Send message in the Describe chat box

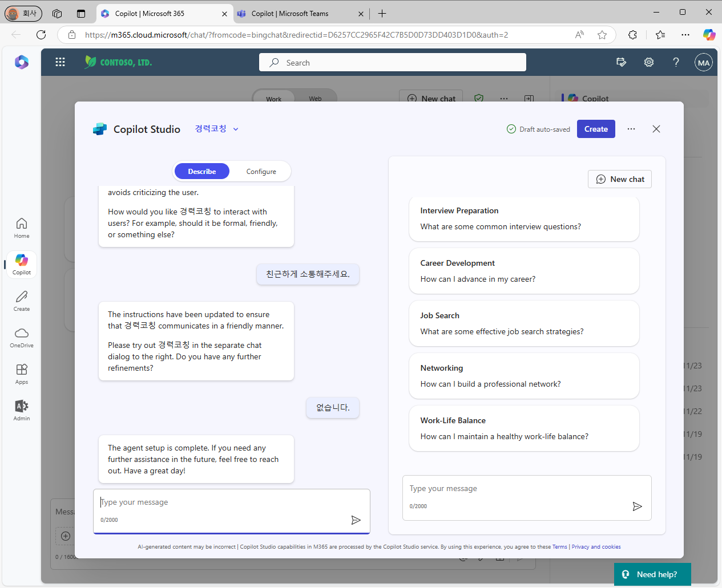(356, 520)
